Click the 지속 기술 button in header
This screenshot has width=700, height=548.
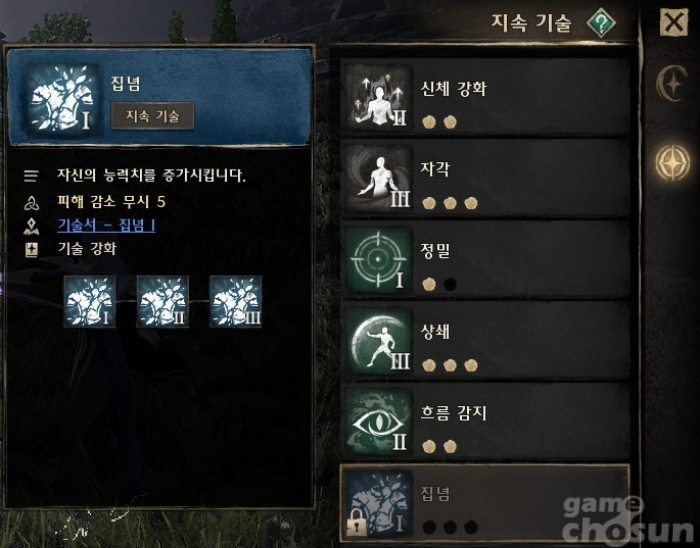click(x=152, y=116)
